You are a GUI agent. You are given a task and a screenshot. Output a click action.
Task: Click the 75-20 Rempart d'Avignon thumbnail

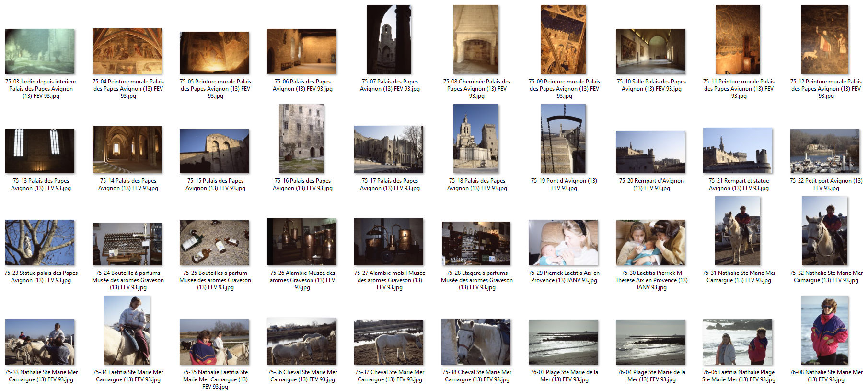point(650,152)
